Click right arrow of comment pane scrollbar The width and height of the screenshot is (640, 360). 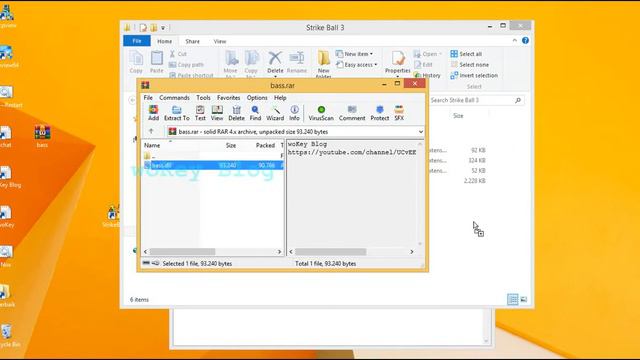411,252
